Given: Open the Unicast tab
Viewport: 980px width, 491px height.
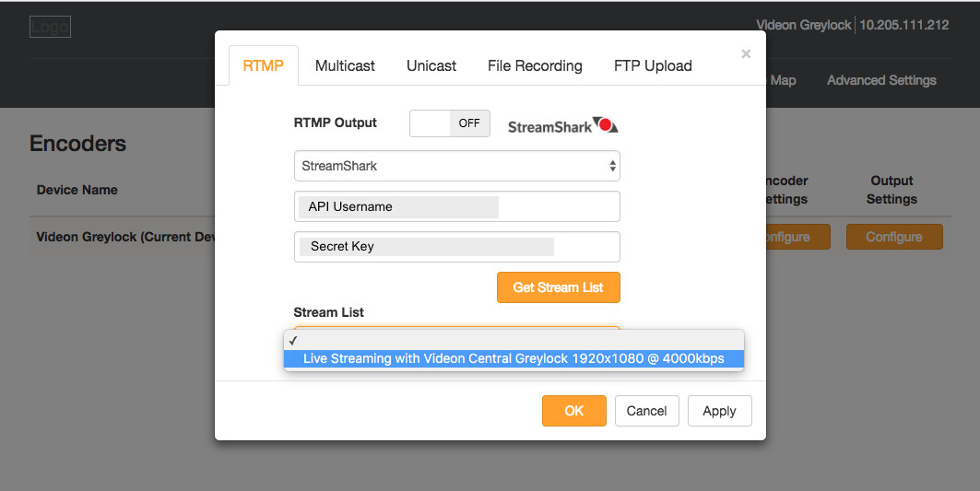Looking at the screenshot, I should (x=431, y=65).
